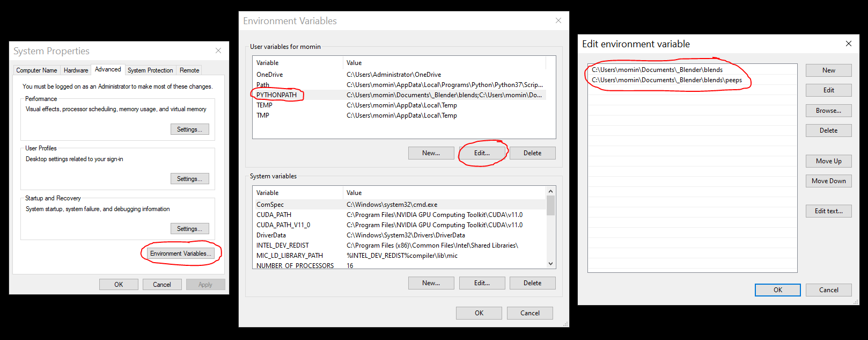Click the Edit text button
The image size is (868, 340).
(x=828, y=211)
